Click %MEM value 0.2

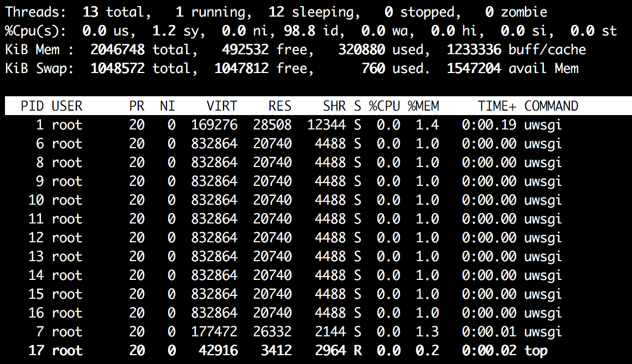click(x=427, y=350)
